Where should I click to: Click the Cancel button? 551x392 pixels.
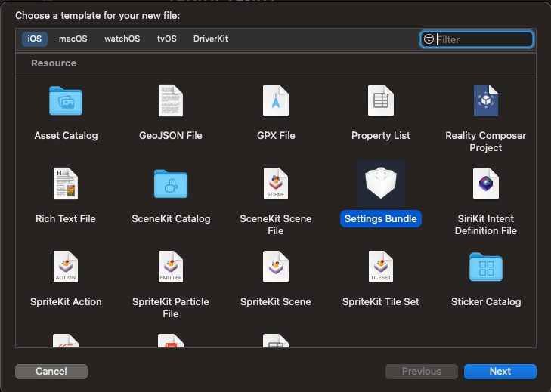pos(51,372)
